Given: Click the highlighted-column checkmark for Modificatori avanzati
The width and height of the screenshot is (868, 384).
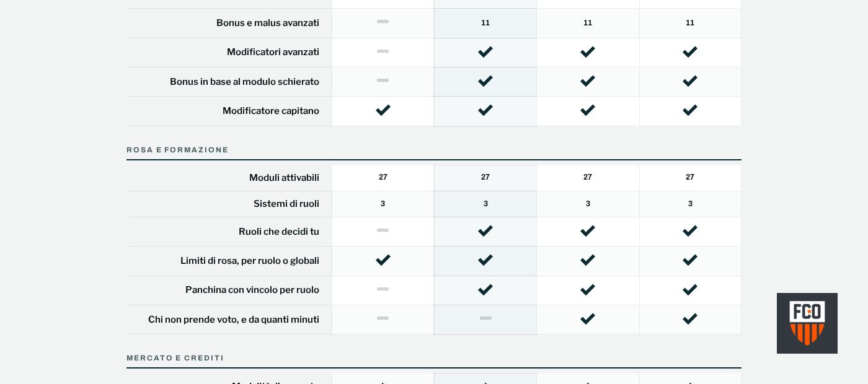Looking at the screenshot, I should click(x=485, y=52).
